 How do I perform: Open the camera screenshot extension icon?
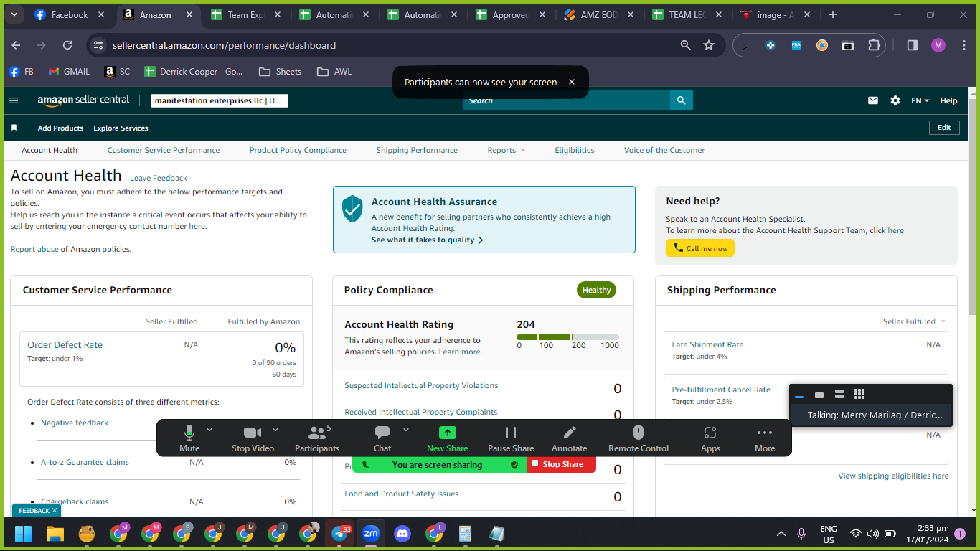click(x=848, y=45)
